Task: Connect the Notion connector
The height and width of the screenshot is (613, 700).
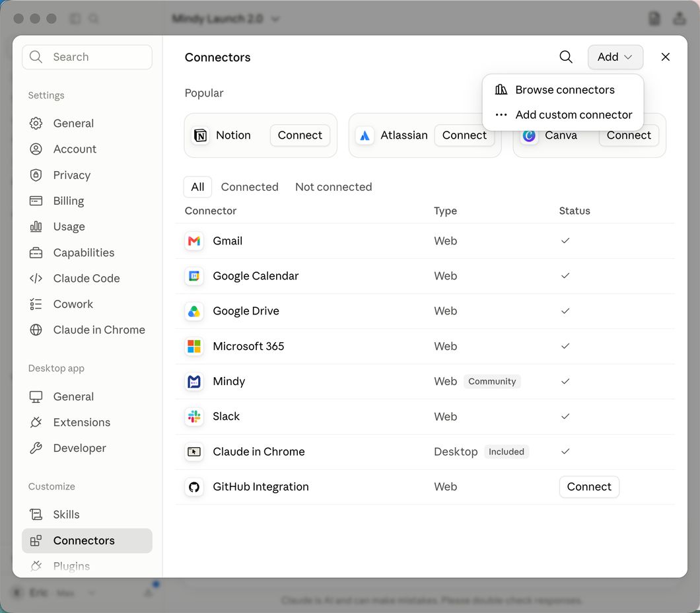Action: 300,135
